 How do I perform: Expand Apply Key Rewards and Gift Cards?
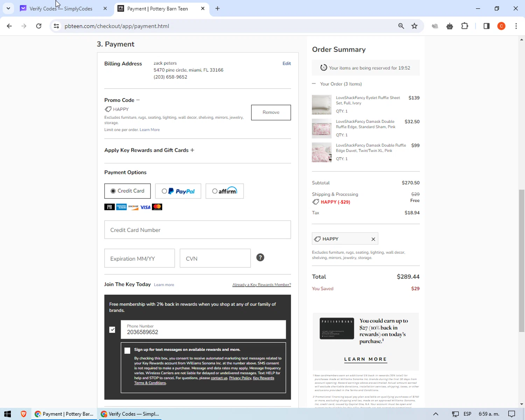(192, 150)
